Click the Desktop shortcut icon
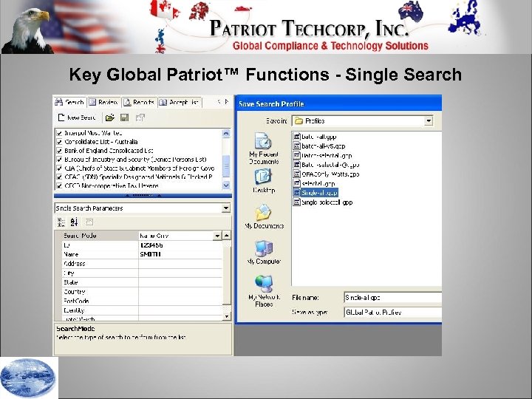 (263, 180)
